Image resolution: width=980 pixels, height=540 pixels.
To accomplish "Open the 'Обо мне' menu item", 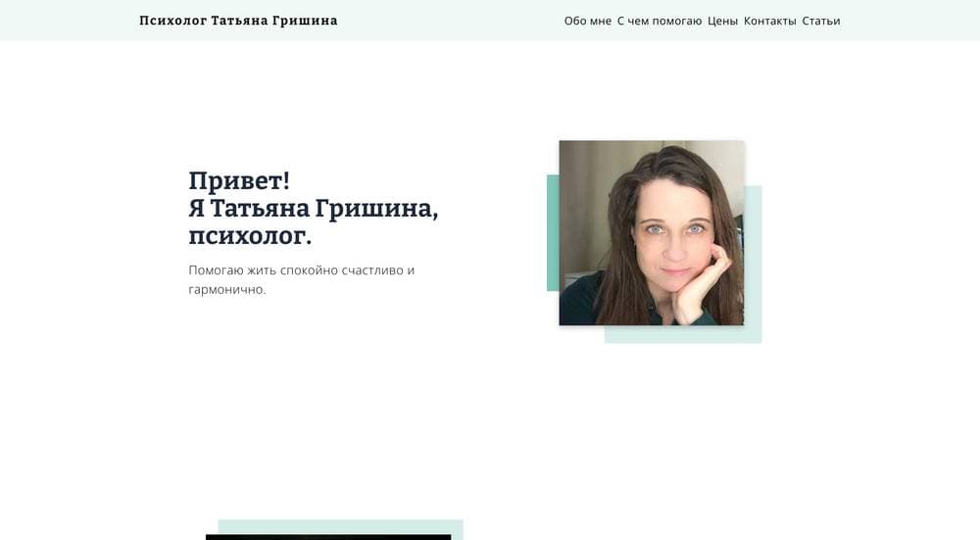I will pos(587,21).
